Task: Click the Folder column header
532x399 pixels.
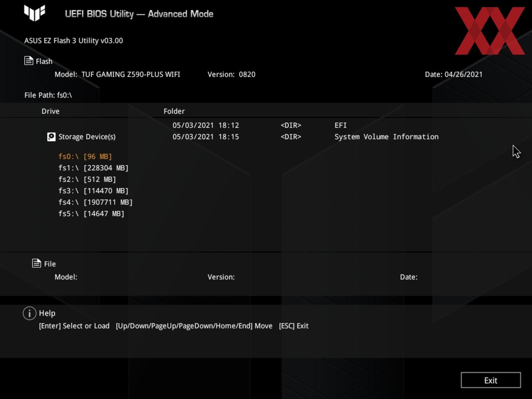Action: tap(174, 111)
